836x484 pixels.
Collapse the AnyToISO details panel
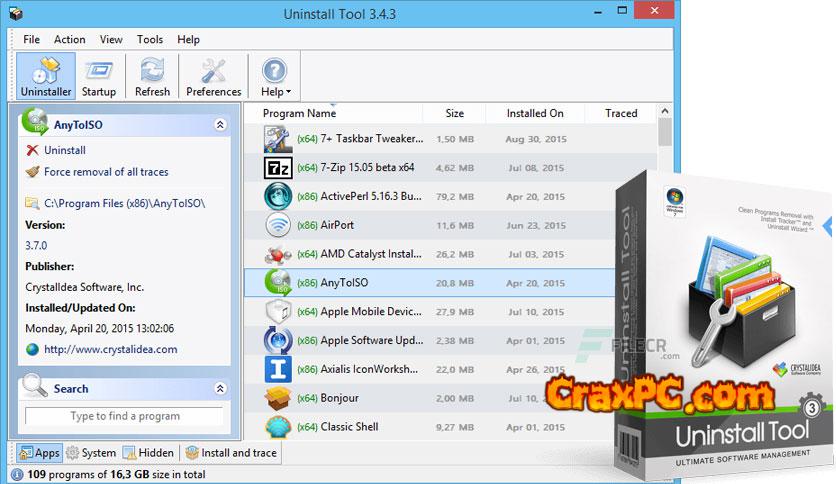220,125
